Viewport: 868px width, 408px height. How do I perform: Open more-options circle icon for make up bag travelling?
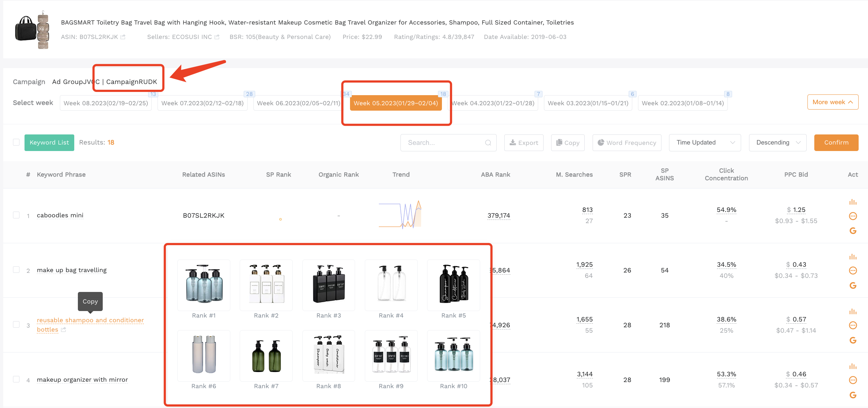[x=853, y=270]
